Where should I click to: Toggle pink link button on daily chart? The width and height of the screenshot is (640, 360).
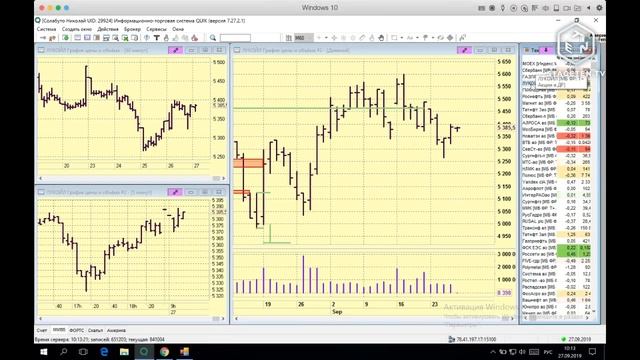(464, 50)
